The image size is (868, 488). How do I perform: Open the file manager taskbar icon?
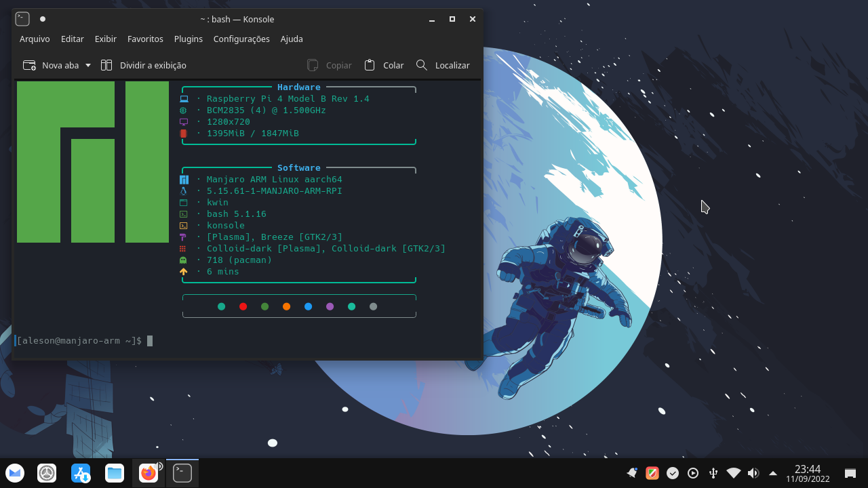pos(115,473)
